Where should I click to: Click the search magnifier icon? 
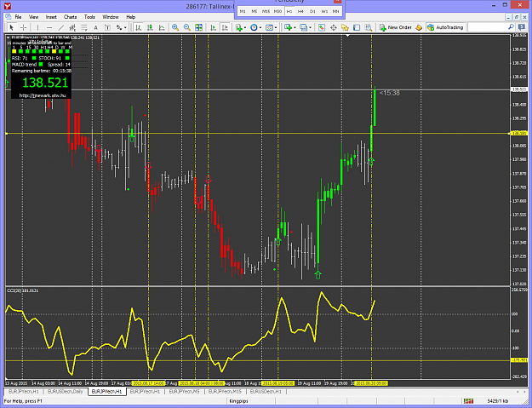(x=511, y=27)
